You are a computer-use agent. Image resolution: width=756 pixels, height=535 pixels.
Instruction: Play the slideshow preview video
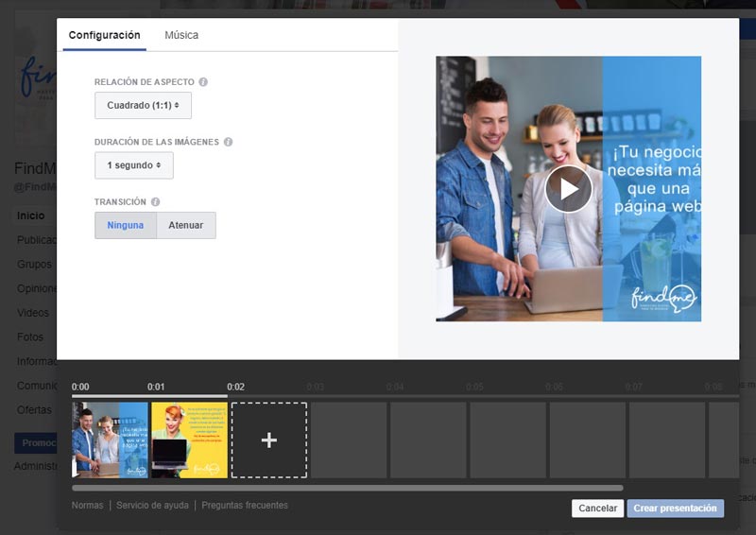pos(569,189)
